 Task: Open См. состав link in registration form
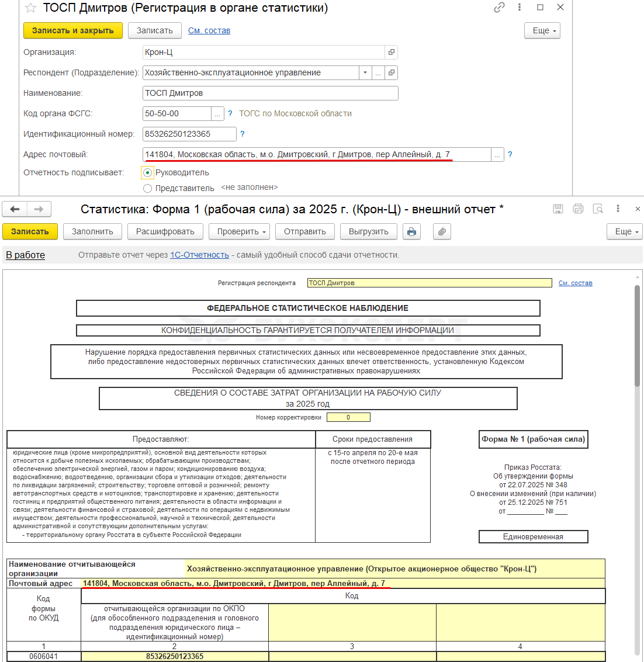pyautogui.click(x=209, y=30)
